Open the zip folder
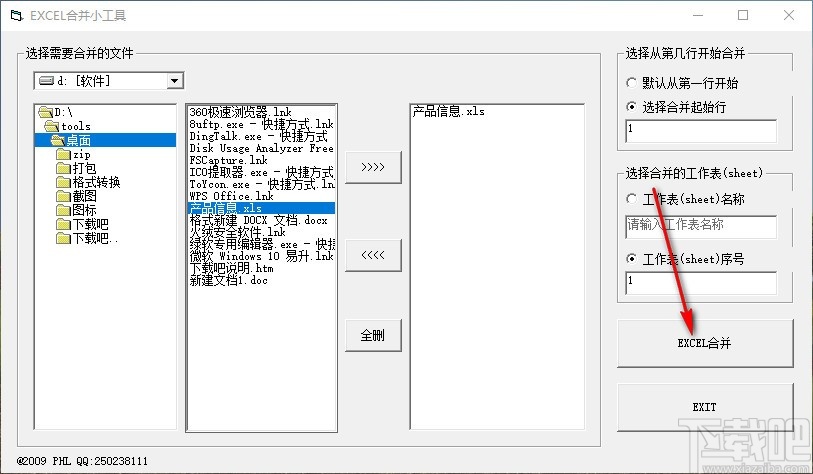This screenshot has height=474, width=813. click(74, 154)
